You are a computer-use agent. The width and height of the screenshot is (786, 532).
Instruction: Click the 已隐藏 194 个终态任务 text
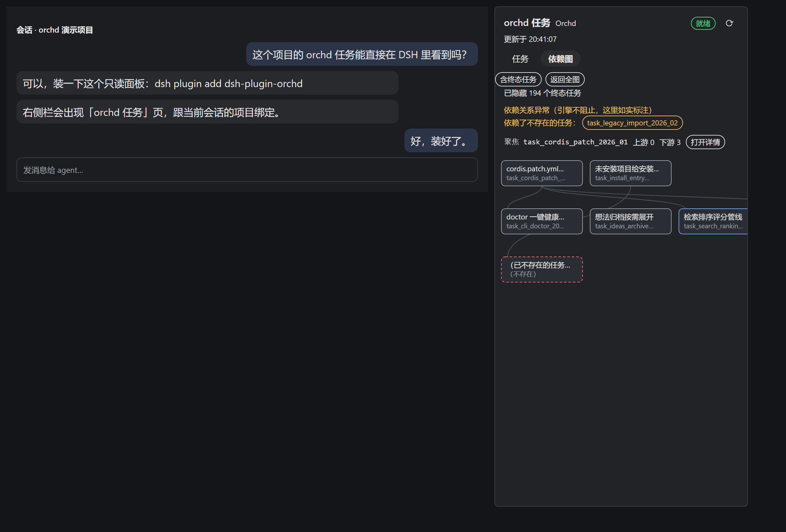[x=542, y=93]
